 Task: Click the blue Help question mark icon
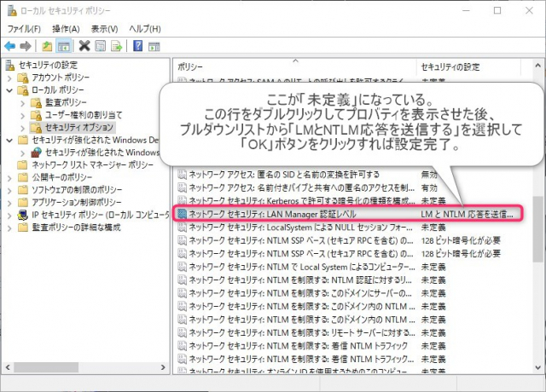point(138,46)
